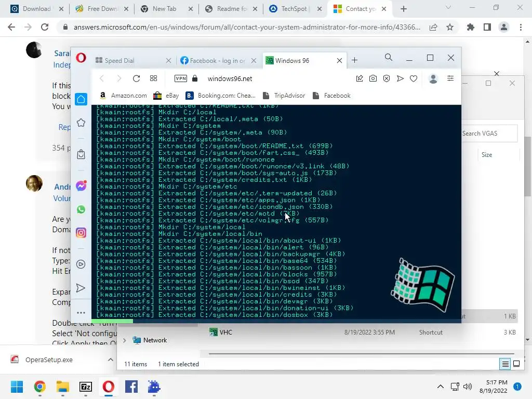Image resolution: width=532 pixels, height=399 pixels.
Task: Switch Explorer to details view
Action: coord(505,364)
